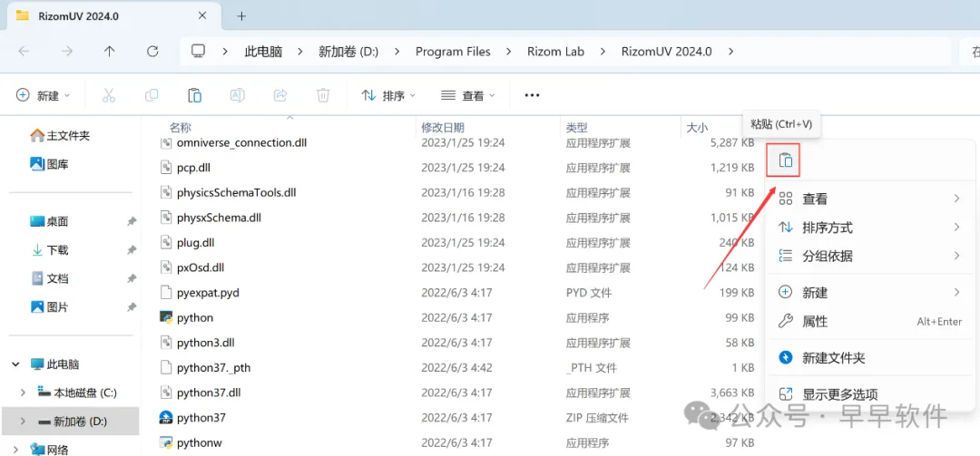Open the 查看 view dropdown in toolbar
Viewport: 980px width, 456px height.
[x=467, y=95]
